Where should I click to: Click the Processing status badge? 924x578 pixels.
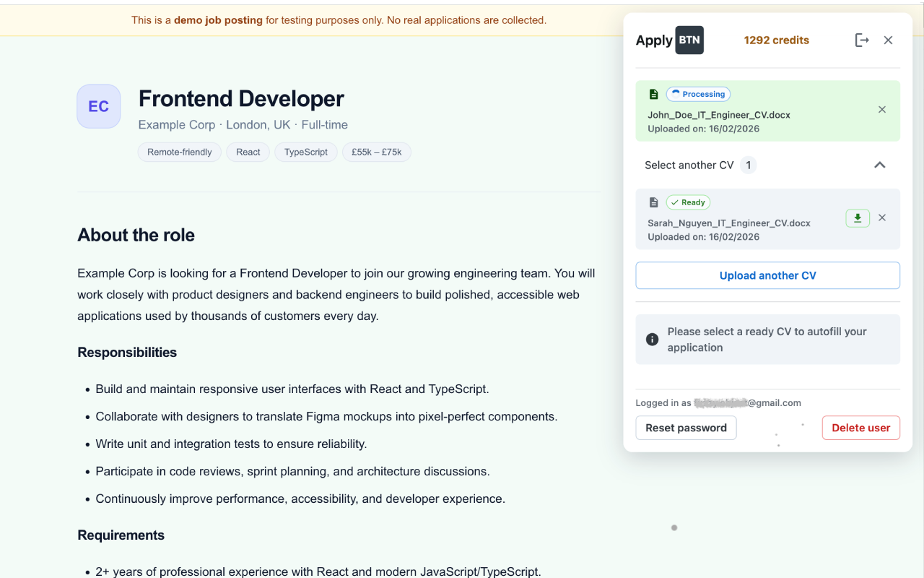[698, 94]
